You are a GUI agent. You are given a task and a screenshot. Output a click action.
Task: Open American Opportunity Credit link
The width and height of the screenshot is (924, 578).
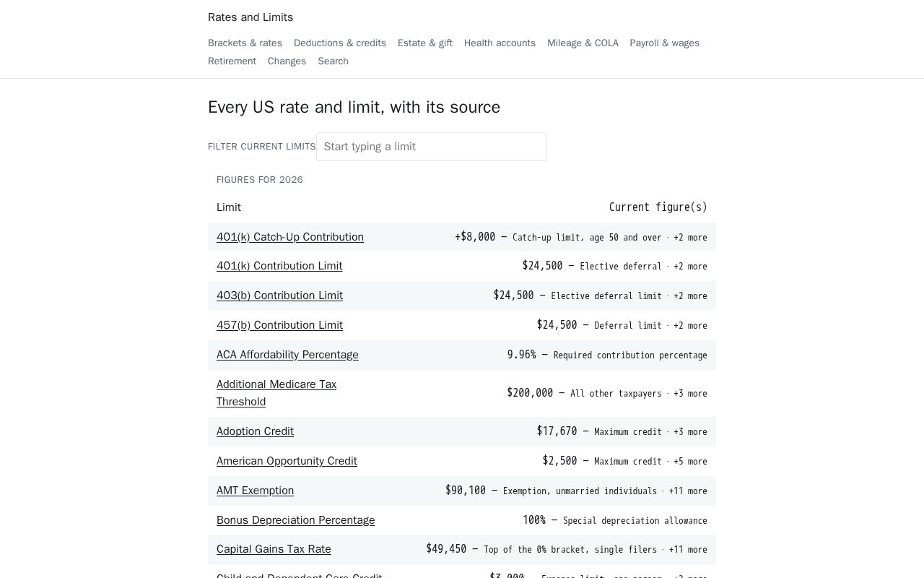pyautogui.click(x=287, y=461)
